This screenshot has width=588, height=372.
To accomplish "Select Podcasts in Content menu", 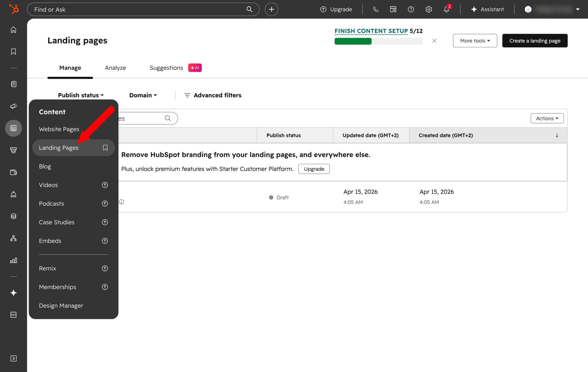I will [51, 204].
